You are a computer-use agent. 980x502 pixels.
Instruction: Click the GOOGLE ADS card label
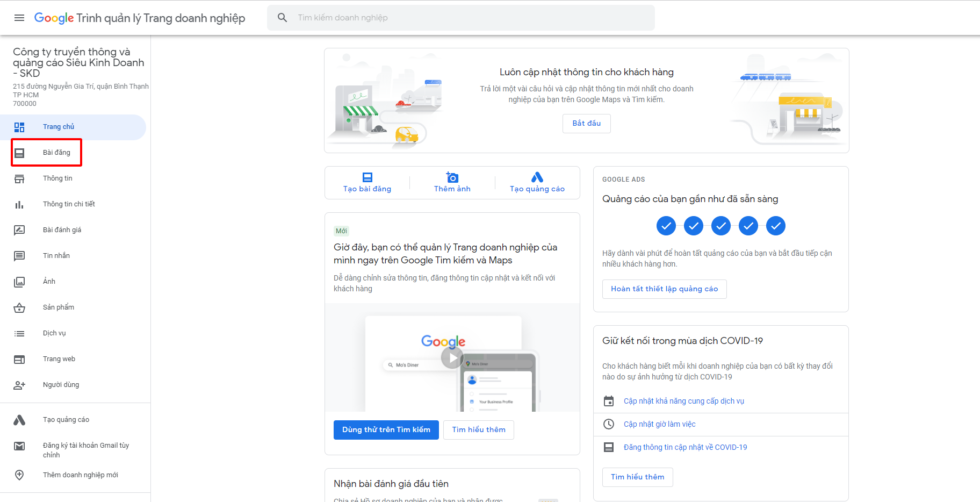click(624, 180)
